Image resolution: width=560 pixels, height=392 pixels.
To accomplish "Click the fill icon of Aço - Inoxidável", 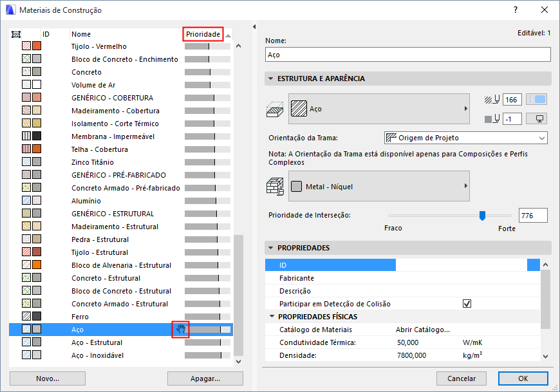I will click(x=26, y=355).
